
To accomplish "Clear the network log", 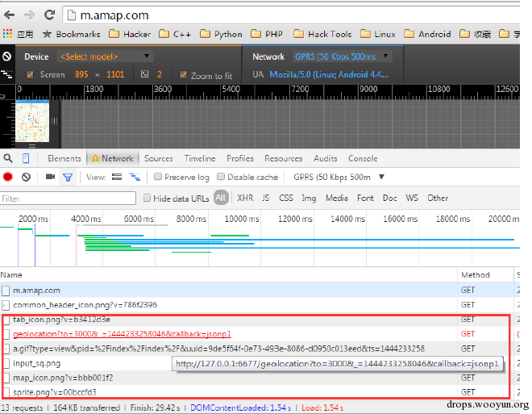I will tap(26, 177).
